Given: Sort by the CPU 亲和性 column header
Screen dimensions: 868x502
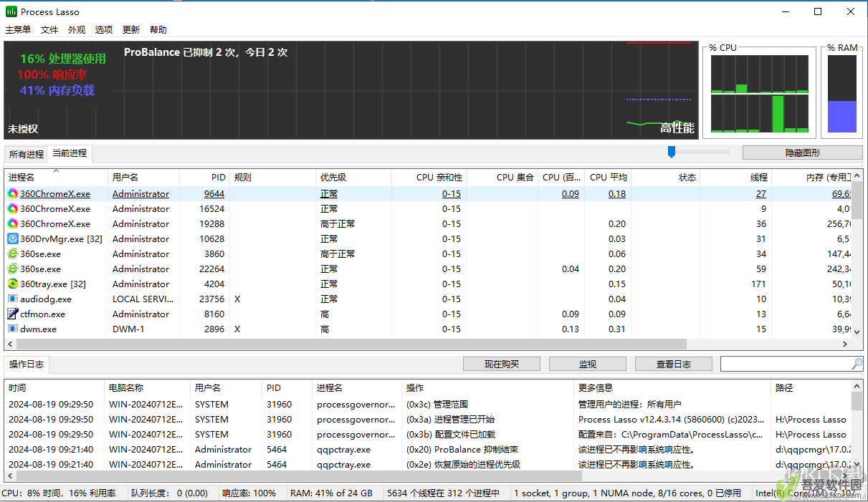Looking at the screenshot, I should coord(429,177).
